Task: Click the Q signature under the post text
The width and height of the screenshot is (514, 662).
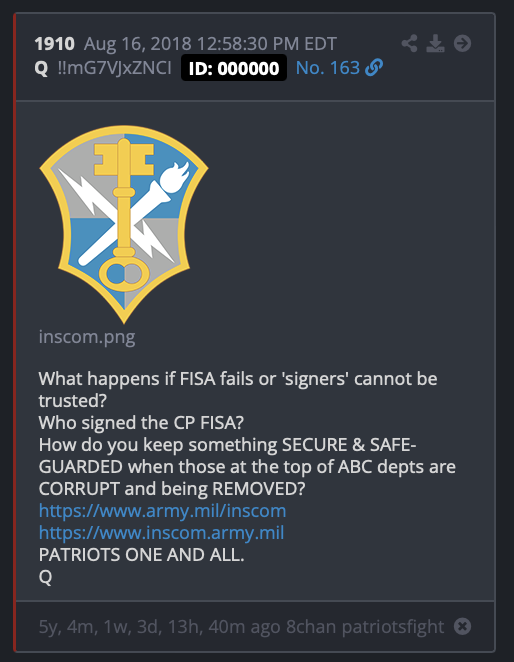Action: pyautogui.click(x=45, y=577)
